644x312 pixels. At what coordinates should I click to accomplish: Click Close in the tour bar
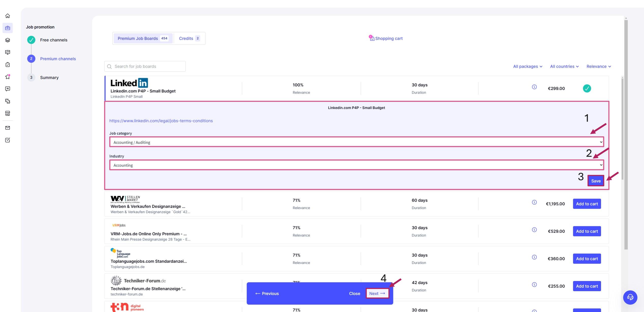point(355,293)
